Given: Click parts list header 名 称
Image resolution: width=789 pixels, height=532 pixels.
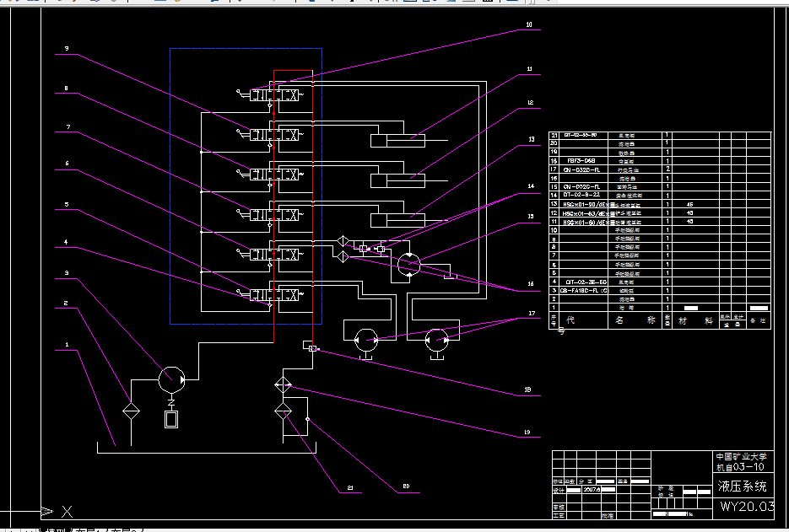Looking at the screenshot, I should click(635, 320).
